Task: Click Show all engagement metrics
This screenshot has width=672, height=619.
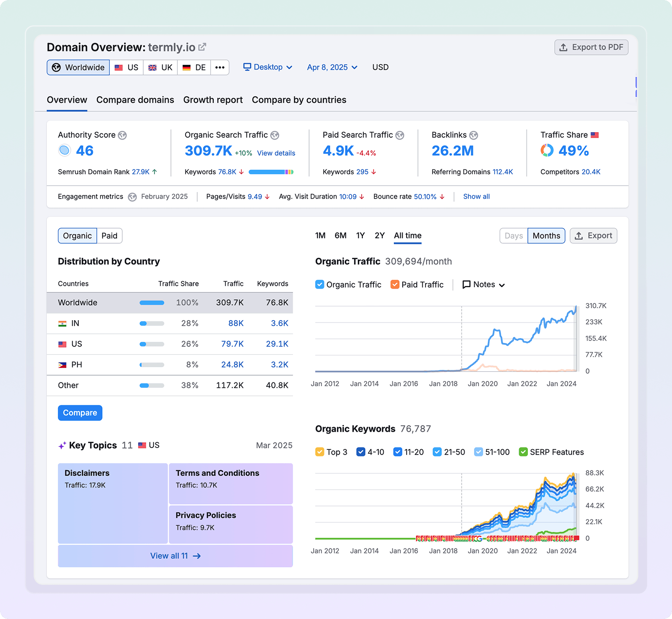Action: 476,197
